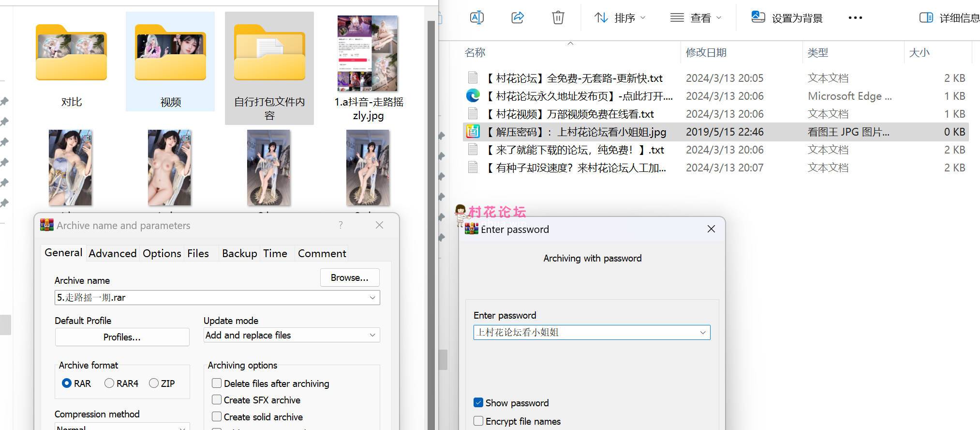Screen dimensions: 980x430
Task: Select RAR archive format
Action: [x=67, y=383]
